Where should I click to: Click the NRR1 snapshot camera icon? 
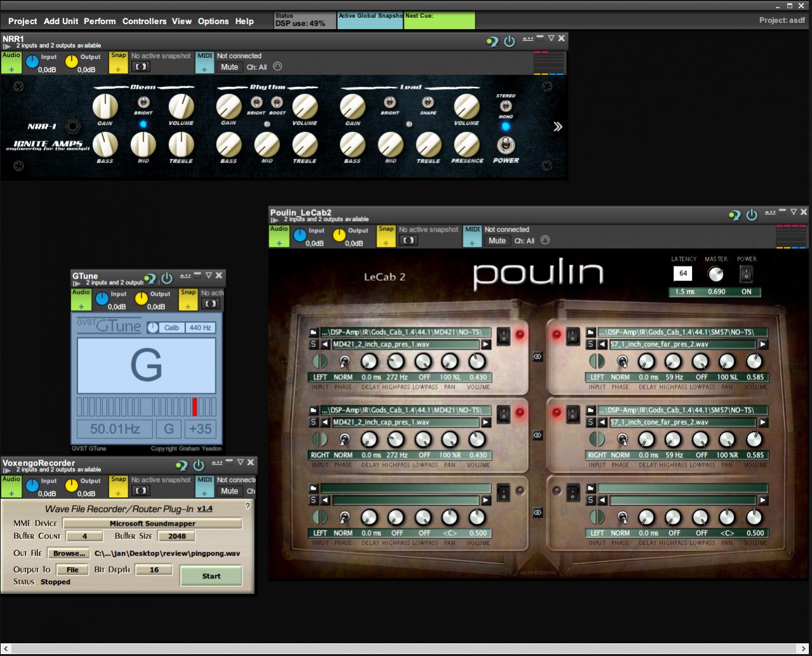[x=140, y=67]
